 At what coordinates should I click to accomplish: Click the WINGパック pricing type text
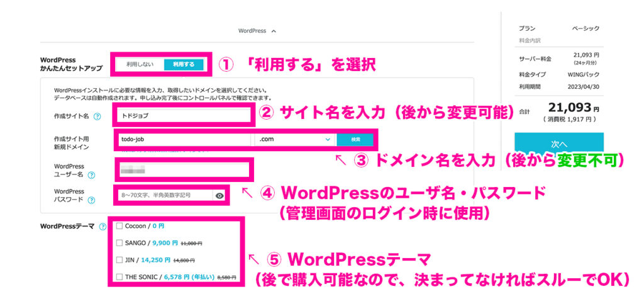[x=583, y=74]
